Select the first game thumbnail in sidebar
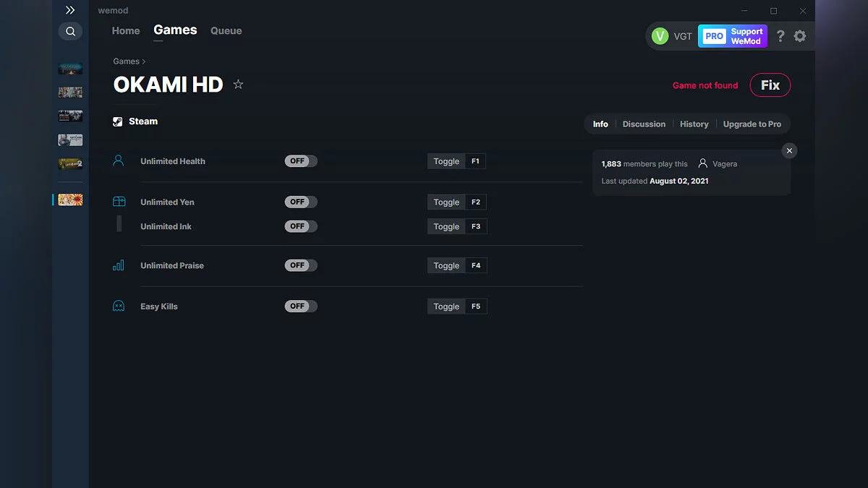868x488 pixels. click(x=70, y=69)
